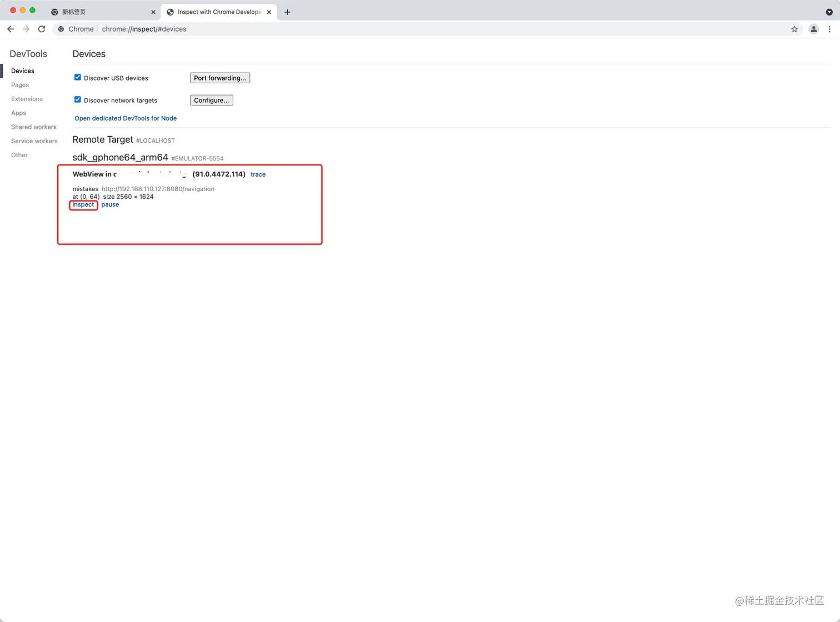Image resolution: width=840 pixels, height=622 pixels.
Task: Click the Remote Target heading
Action: coord(103,139)
